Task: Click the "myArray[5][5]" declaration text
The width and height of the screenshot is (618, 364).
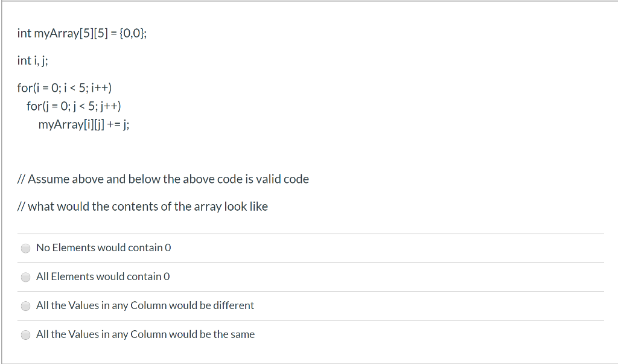Action: 71,34
